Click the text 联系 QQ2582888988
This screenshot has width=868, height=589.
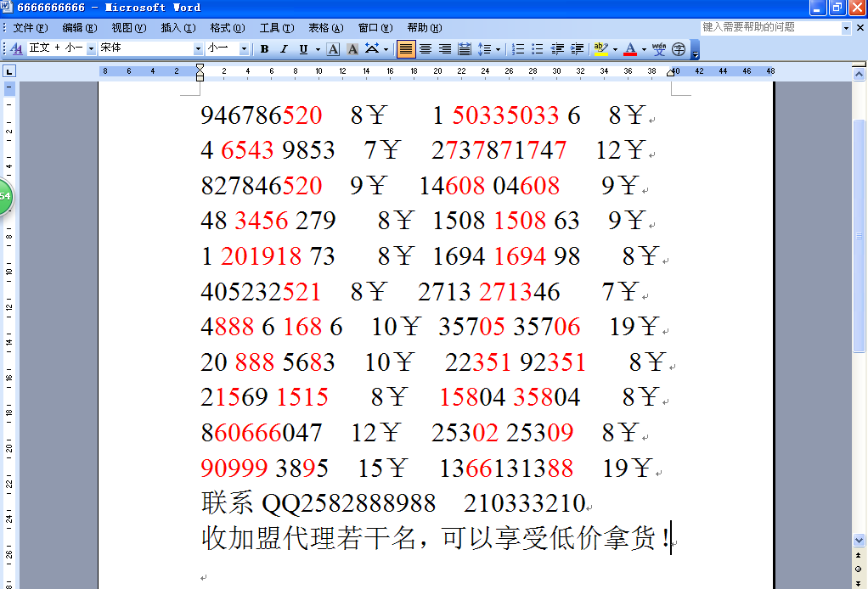[x=318, y=502]
